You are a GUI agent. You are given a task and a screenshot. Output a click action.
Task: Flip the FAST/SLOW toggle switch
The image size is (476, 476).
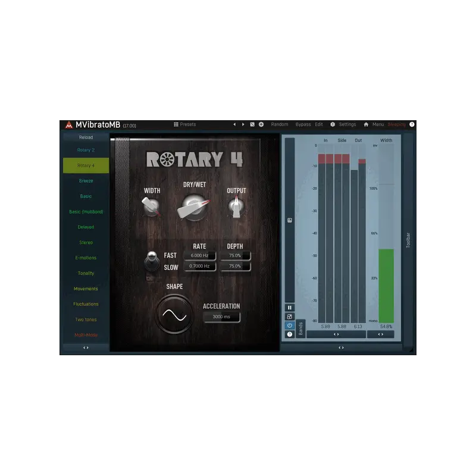point(152,261)
